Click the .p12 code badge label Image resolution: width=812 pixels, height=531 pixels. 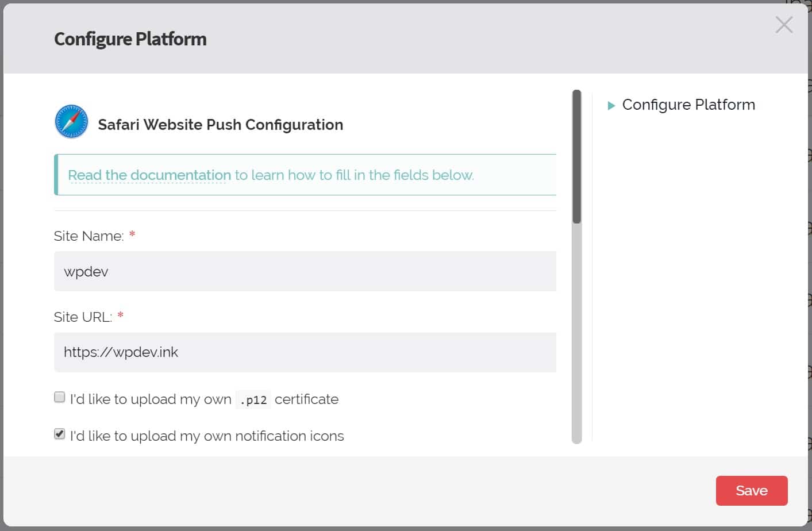point(253,399)
